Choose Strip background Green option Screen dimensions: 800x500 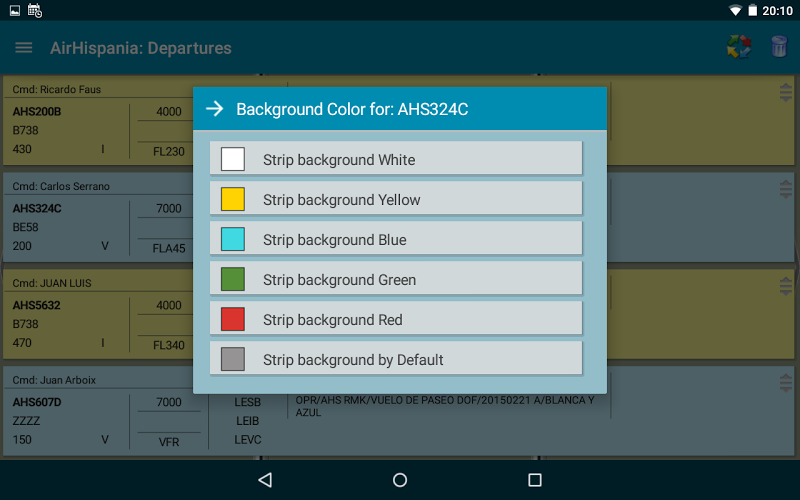coord(396,278)
